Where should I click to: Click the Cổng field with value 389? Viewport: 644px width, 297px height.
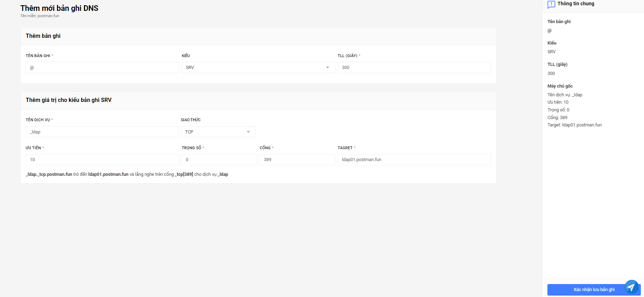point(297,160)
